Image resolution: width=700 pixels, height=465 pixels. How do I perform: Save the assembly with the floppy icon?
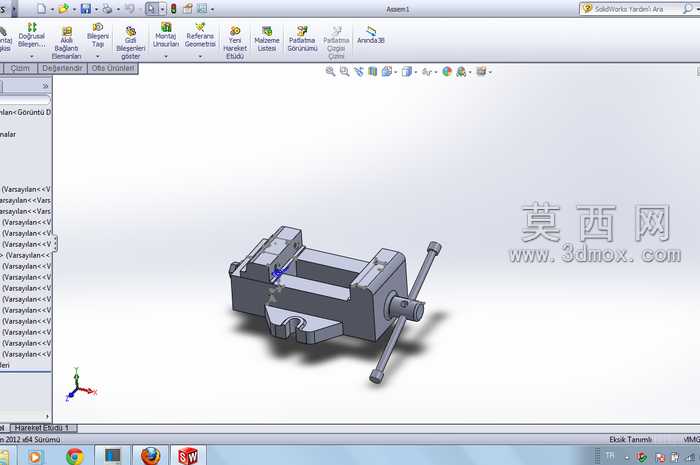tap(86, 8)
